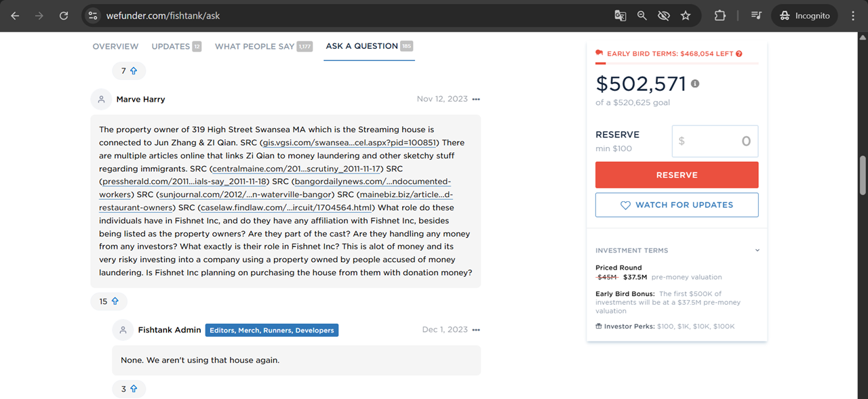
Task: Select the ASK A QUESTION tab
Action: point(369,46)
